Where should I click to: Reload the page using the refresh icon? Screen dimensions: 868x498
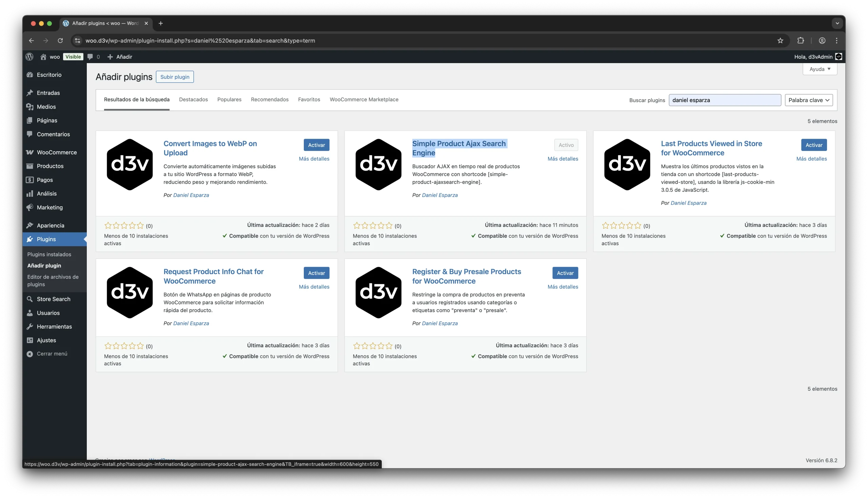(60, 41)
